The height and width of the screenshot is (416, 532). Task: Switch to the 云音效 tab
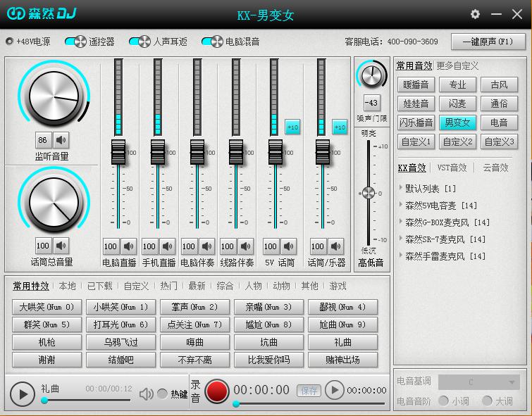[x=495, y=168]
